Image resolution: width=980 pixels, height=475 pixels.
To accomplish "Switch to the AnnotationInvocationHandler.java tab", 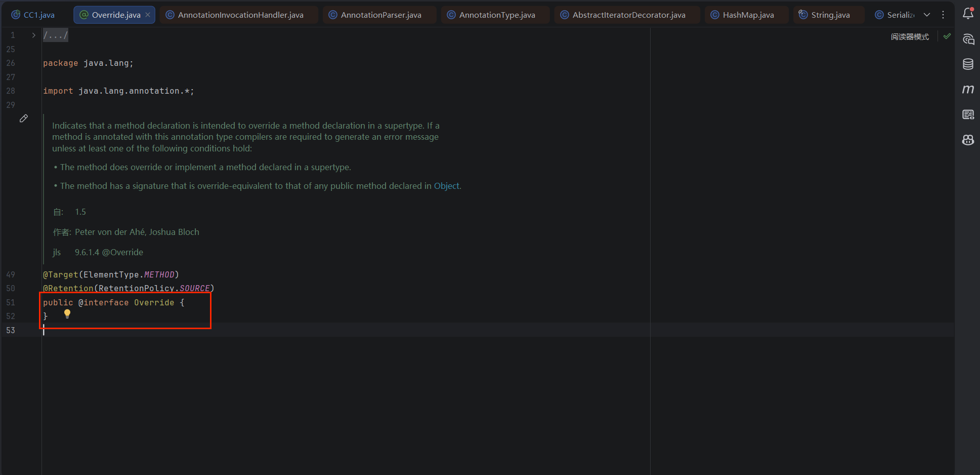I will coord(240,15).
